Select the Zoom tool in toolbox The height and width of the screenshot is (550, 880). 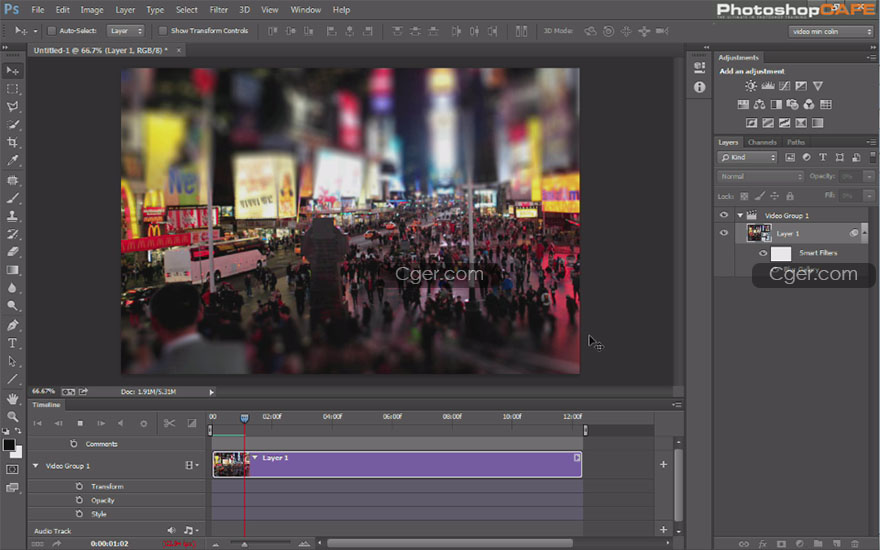click(12, 416)
